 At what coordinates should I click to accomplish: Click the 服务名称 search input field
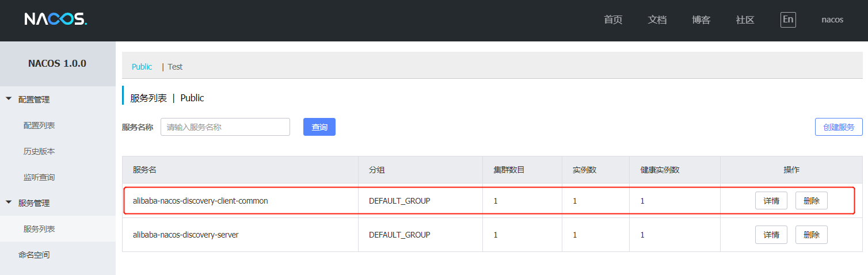[225, 127]
